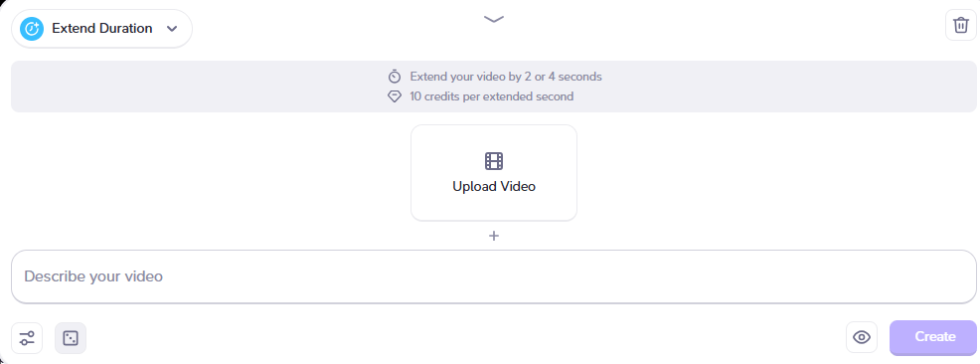Open the settings sliders icon

[27, 338]
